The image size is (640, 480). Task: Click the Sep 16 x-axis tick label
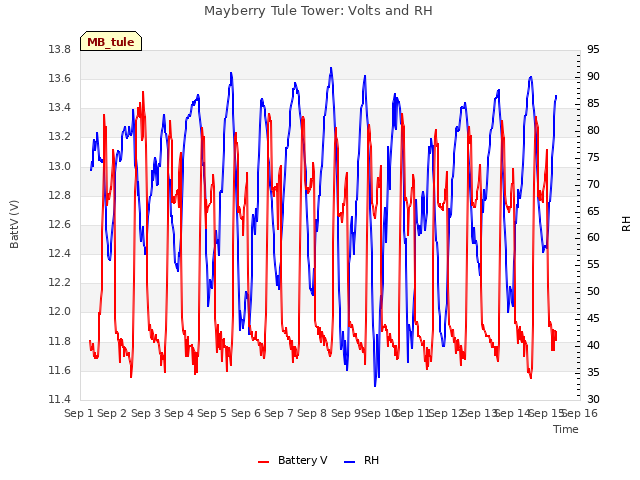tap(580, 413)
